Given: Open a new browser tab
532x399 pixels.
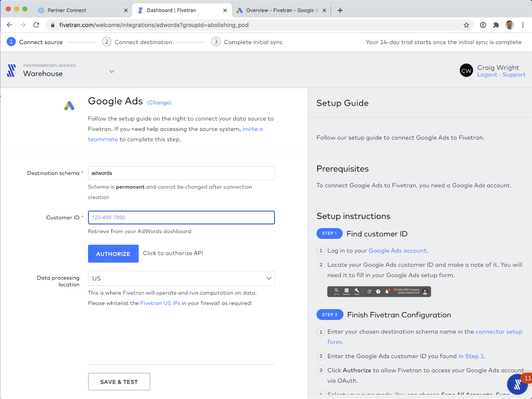Looking at the screenshot, I should 340,10.
